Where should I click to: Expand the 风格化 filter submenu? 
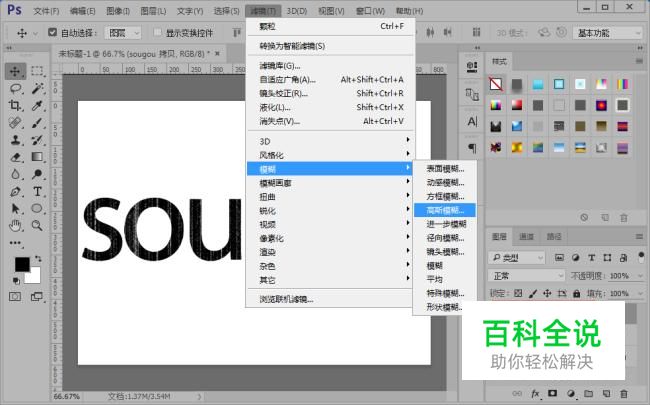(330, 155)
